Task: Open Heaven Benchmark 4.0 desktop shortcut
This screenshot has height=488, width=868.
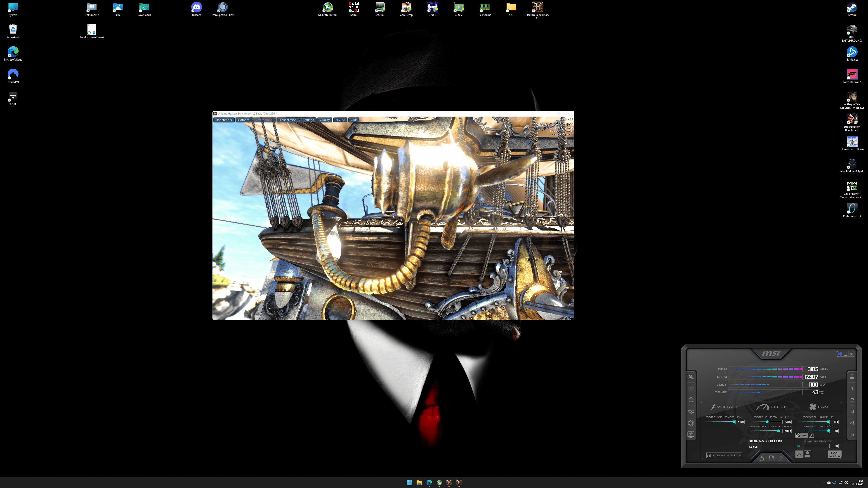Action: 538,10
